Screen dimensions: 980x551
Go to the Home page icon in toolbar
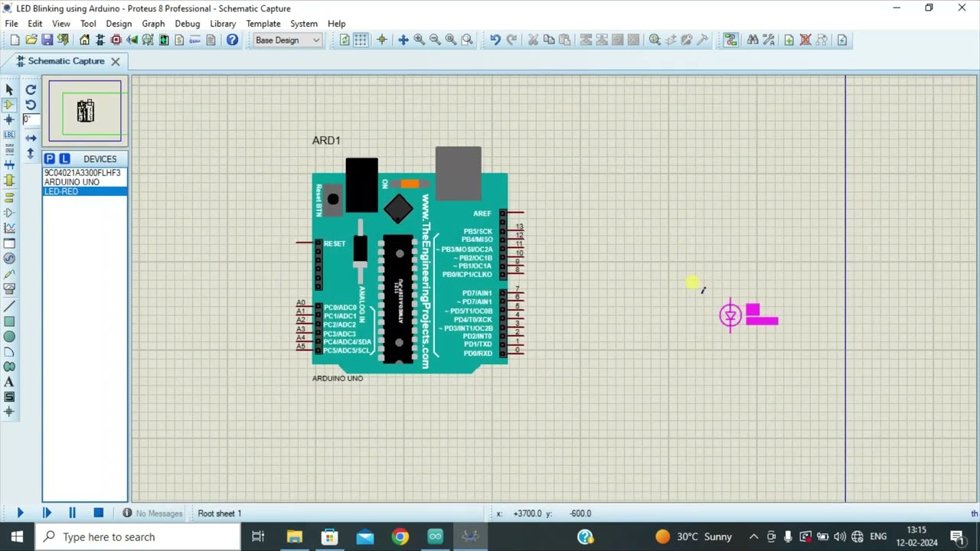click(84, 40)
